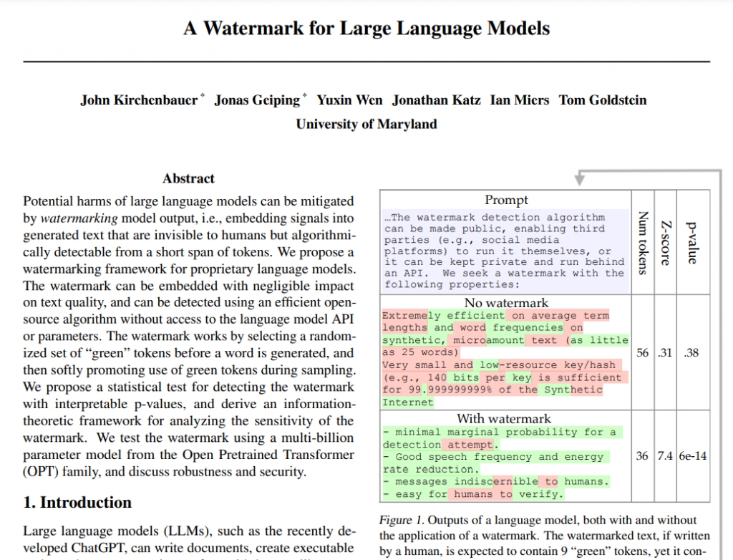This screenshot has width=733, height=560.
Task: Click the paper title 'A Watermark for Large Language Models'
Action: click(366, 29)
